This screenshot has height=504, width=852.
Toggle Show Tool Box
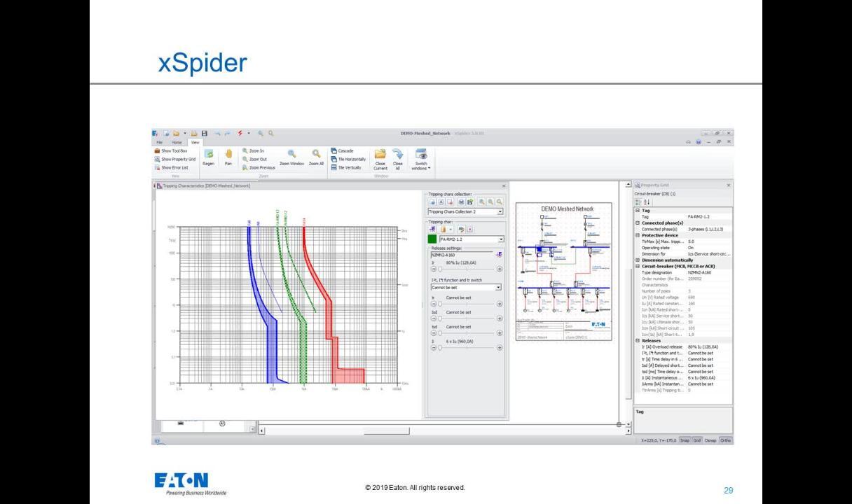pos(170,150)
